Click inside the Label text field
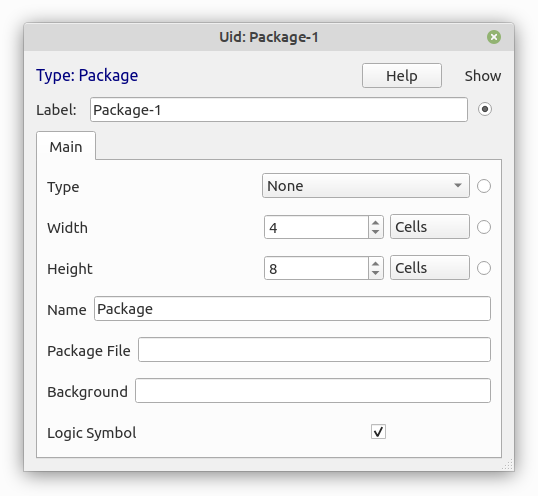The width and height of the screenshot is (538, 496). tap(279, 109)
